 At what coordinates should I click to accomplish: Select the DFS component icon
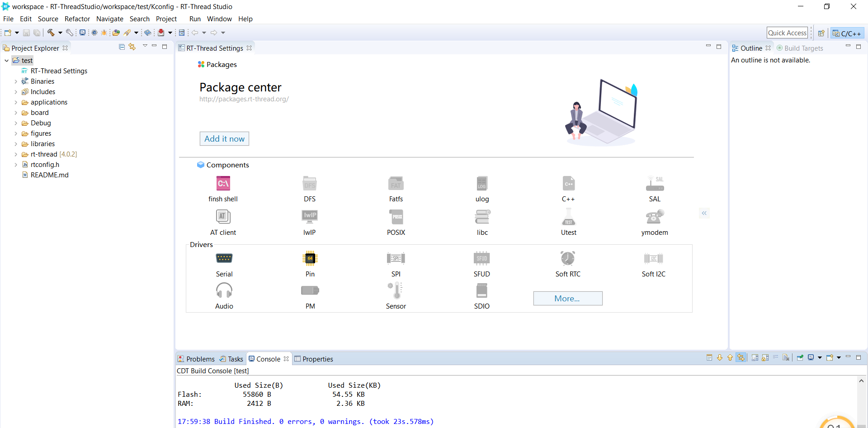[x=310, y=183]
